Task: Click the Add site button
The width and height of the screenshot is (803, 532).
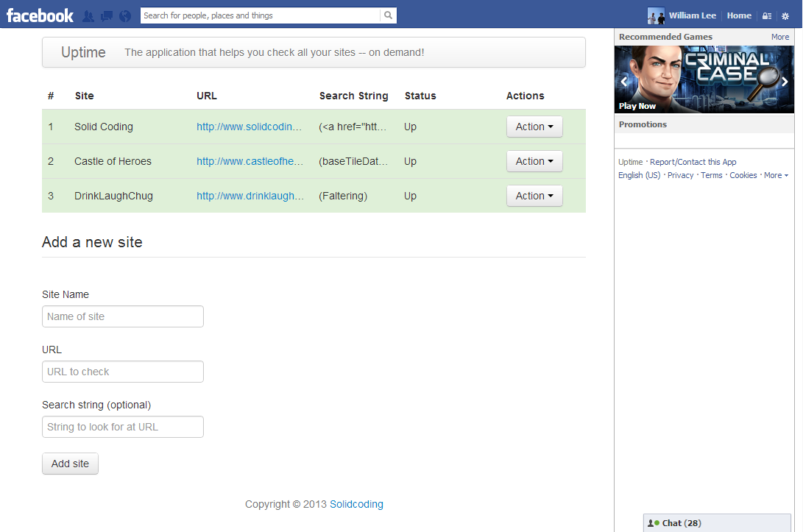Action: [x=70, y=464]
